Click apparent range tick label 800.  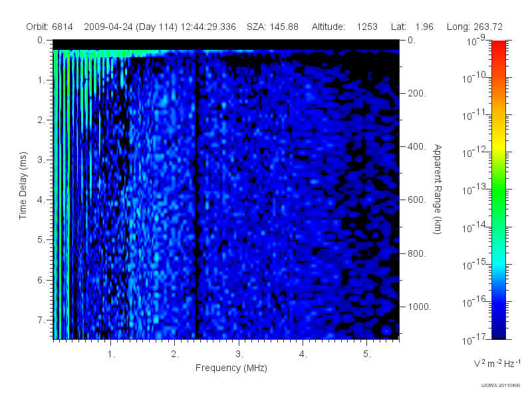(417, 253)
